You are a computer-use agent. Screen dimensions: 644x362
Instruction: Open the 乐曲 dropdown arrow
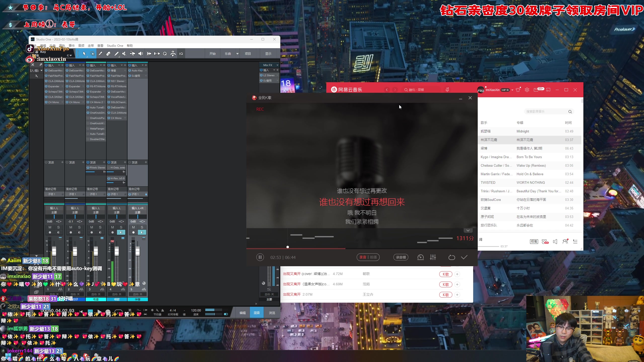(237, 54)
